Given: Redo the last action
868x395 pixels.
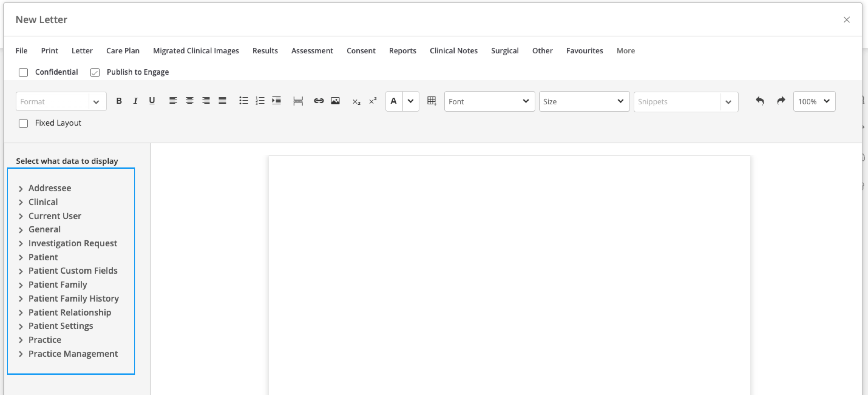Looking at the screenshot, I should [781, 101].
